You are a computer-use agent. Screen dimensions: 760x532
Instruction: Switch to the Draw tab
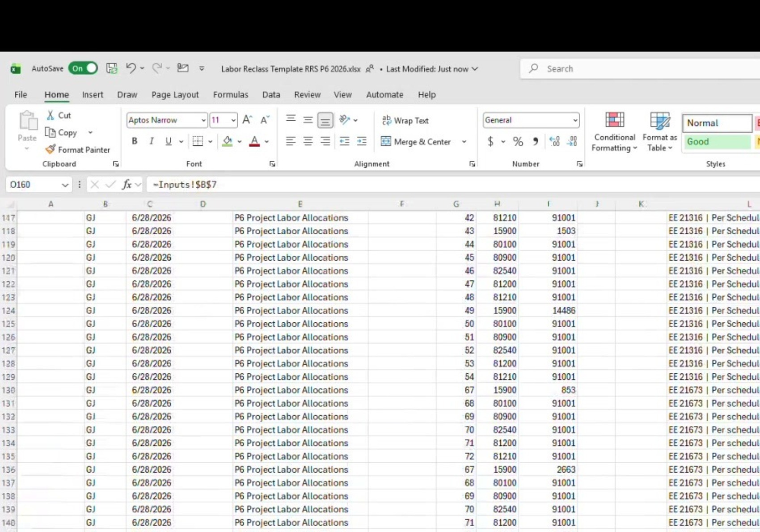pyautogui.click(x=127, y=94)
